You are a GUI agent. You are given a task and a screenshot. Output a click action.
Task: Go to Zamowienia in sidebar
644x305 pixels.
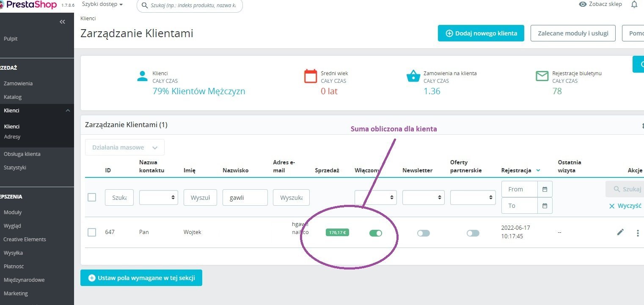click(x=18, y=84)
